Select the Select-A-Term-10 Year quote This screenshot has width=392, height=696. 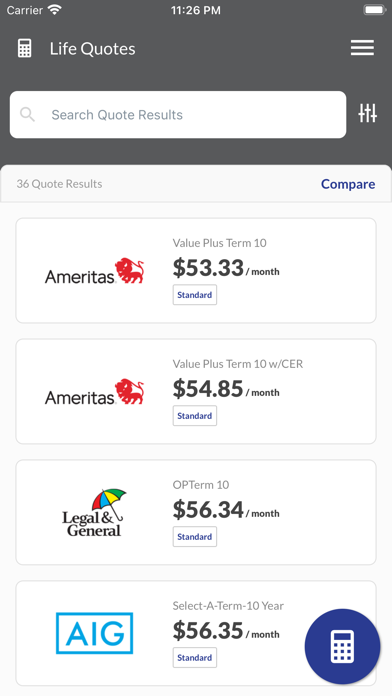[x=196, y=633]
